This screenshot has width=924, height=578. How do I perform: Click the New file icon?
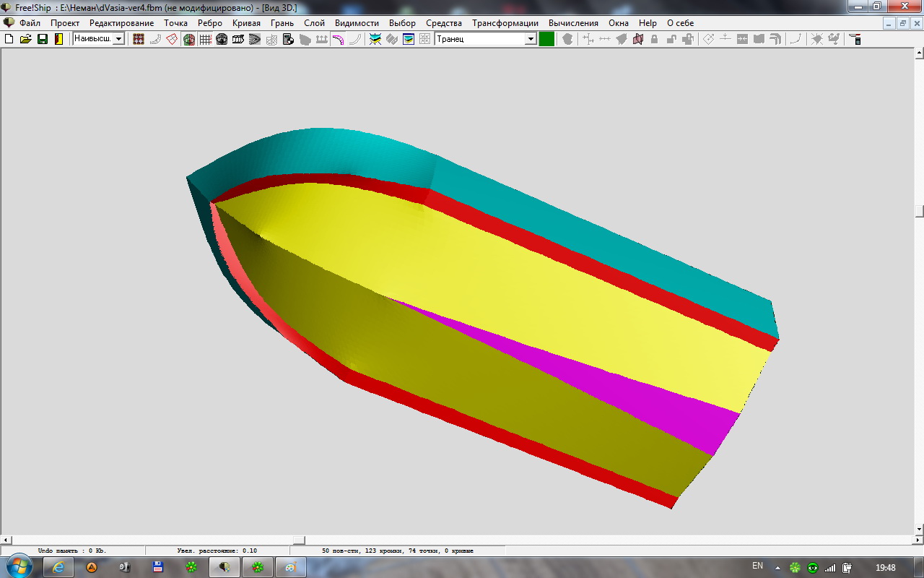coord(9,39)
